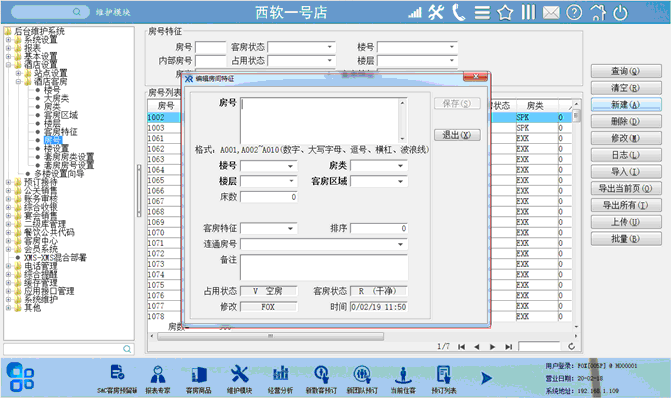Open the question mark help icon
Screen dimensions: 671x398
[x=574, y=13]
